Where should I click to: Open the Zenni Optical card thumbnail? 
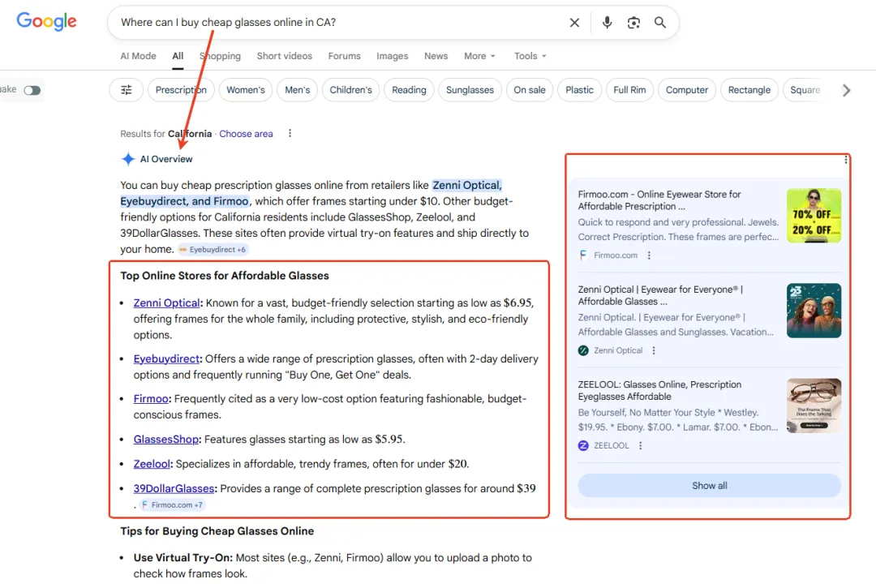pos(814,311)
